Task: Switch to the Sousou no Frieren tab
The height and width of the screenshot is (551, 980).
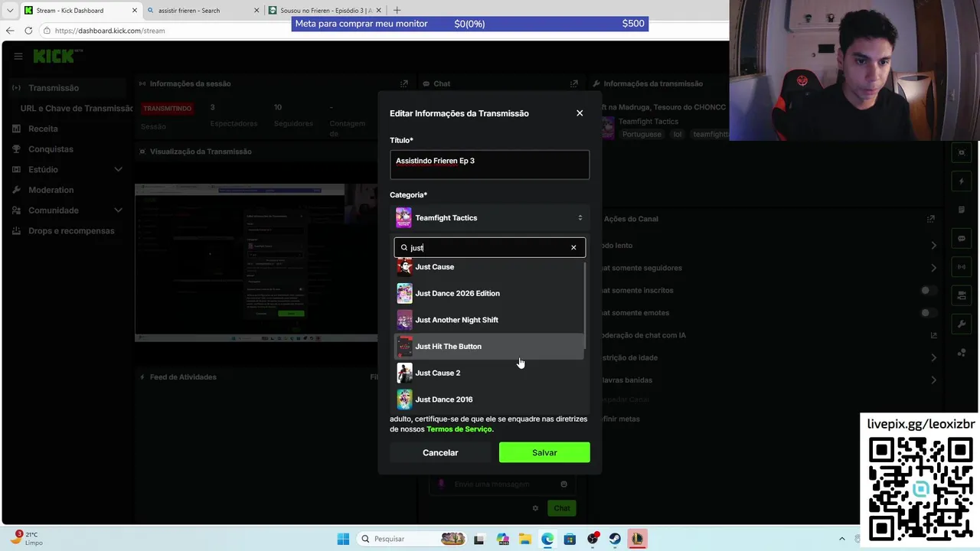Action: coord(325,11)
